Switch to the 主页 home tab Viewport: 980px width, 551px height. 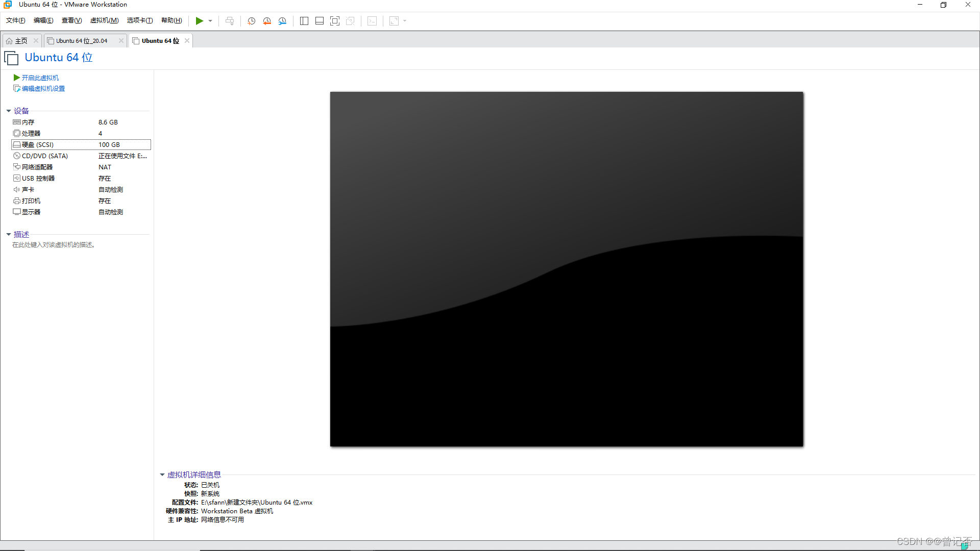pyautogui.click(x=20, y=41)
